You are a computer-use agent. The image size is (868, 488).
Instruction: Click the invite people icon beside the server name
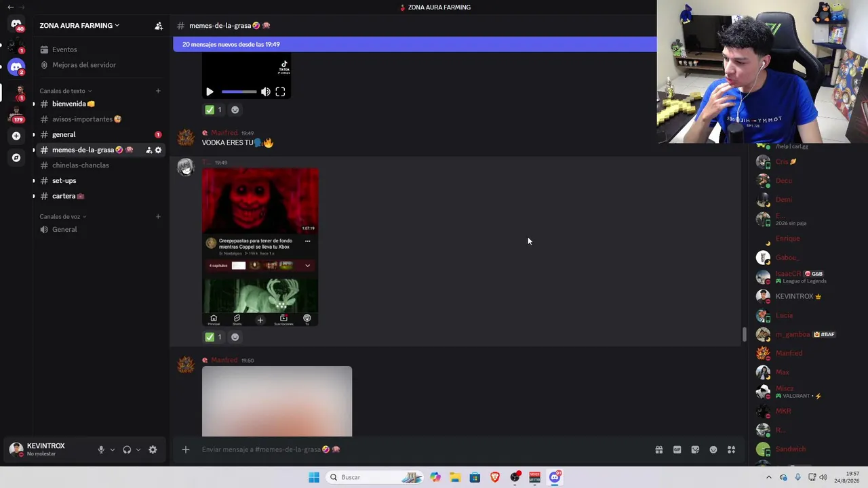click(159, 26)
